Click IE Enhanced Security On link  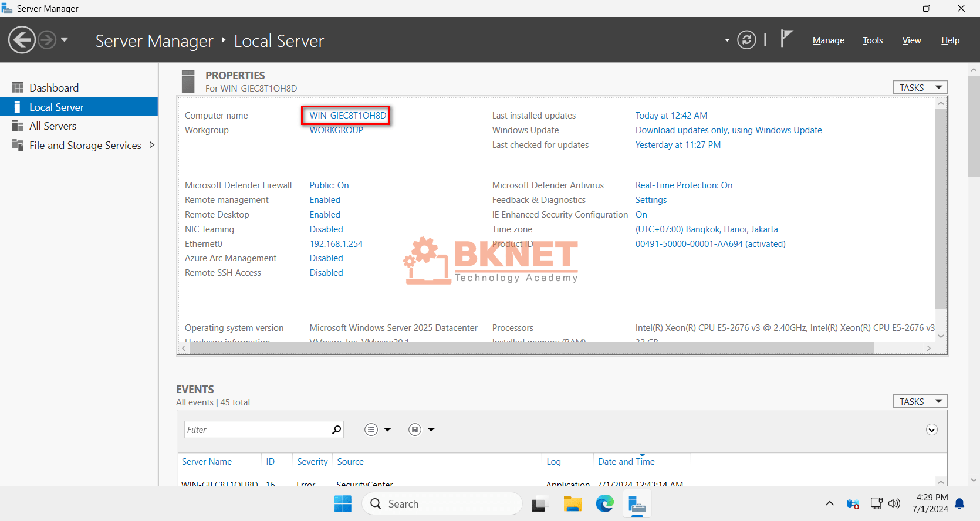641,215
